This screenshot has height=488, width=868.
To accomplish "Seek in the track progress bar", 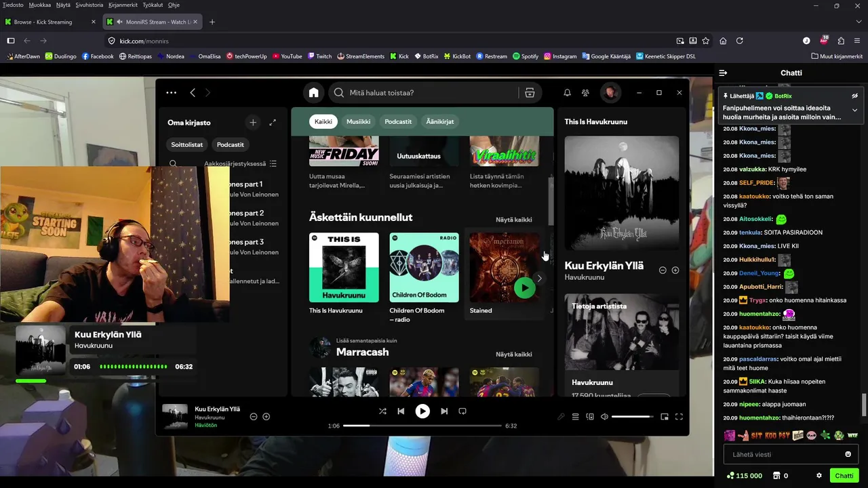I will tap(422, 426).
